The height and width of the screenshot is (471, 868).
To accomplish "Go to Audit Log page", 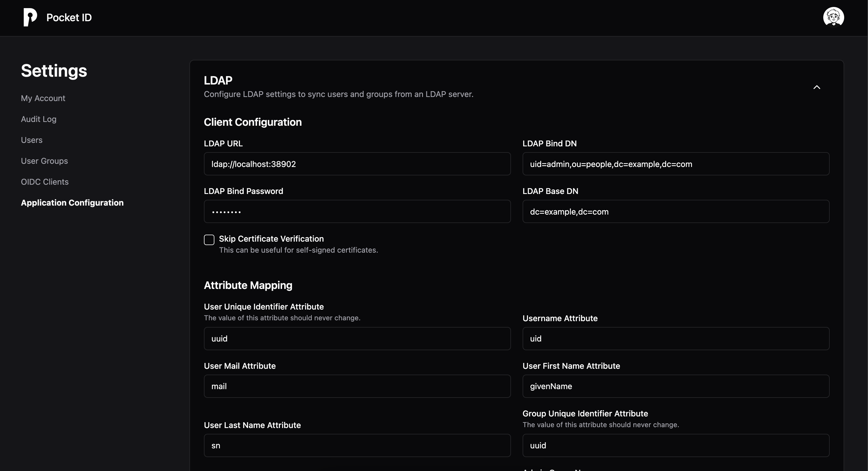I will tap(38, 119).
